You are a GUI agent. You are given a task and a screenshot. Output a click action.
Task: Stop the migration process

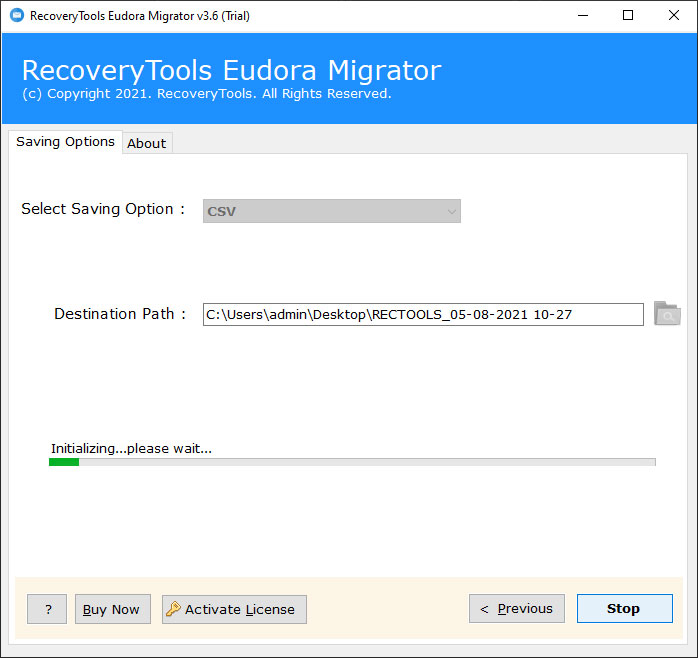(625, 609)
